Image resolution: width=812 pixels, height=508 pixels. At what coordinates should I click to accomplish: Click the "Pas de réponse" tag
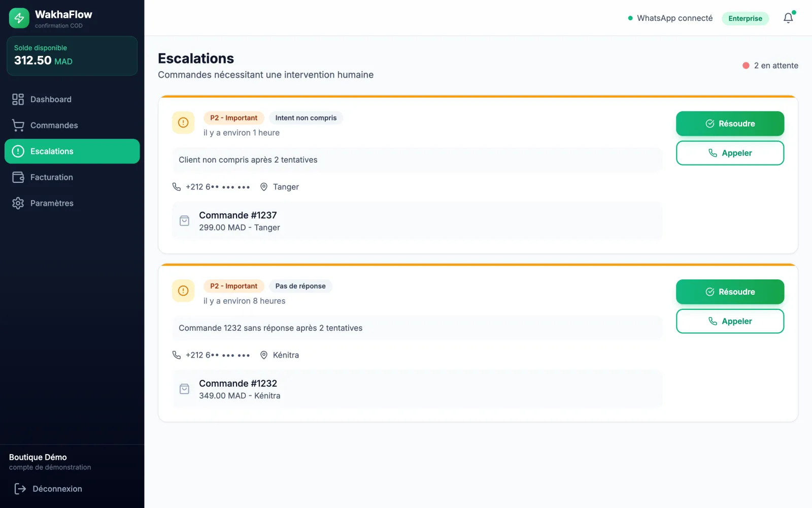tap(300, 286)
